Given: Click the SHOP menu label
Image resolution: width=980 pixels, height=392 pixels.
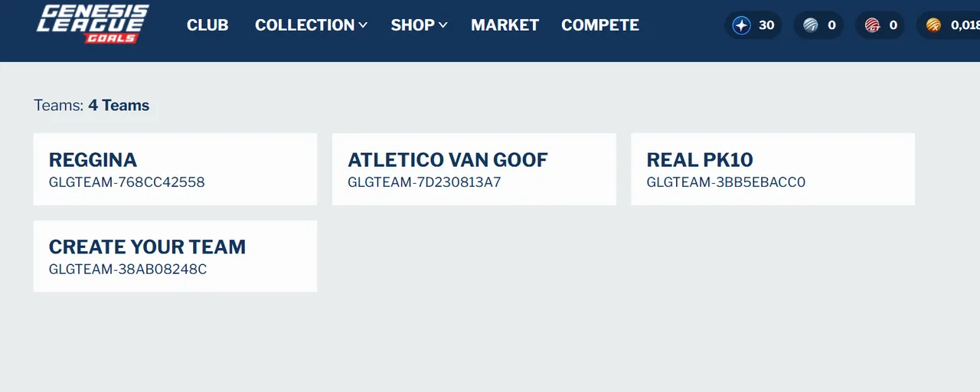Looking at the screenshot, I should click(413, 25).
